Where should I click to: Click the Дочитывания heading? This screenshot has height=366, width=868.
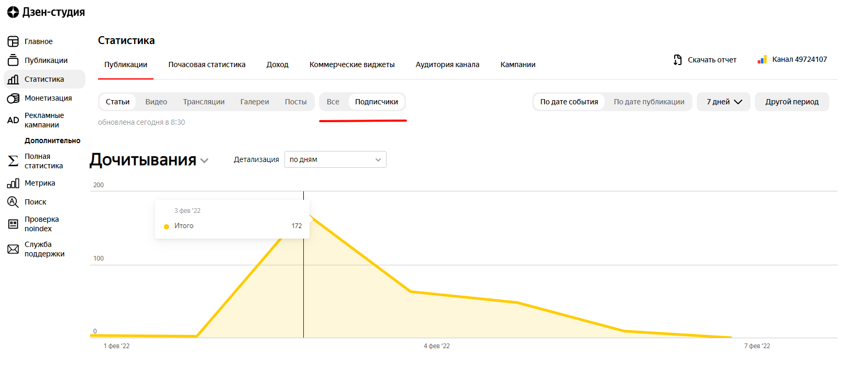click(143, 159)
